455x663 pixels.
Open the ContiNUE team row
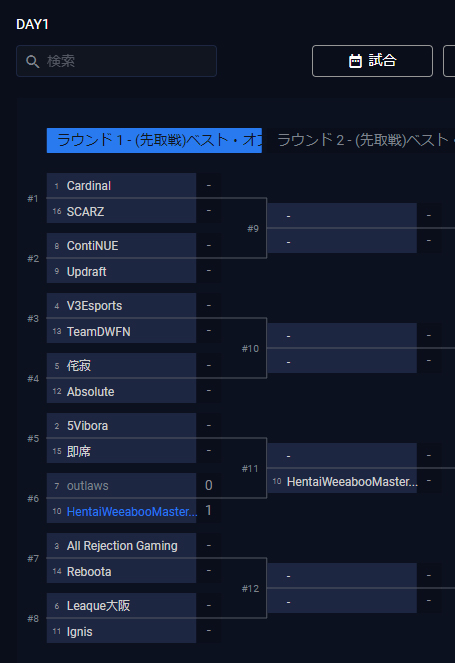[x=121, y=246]
